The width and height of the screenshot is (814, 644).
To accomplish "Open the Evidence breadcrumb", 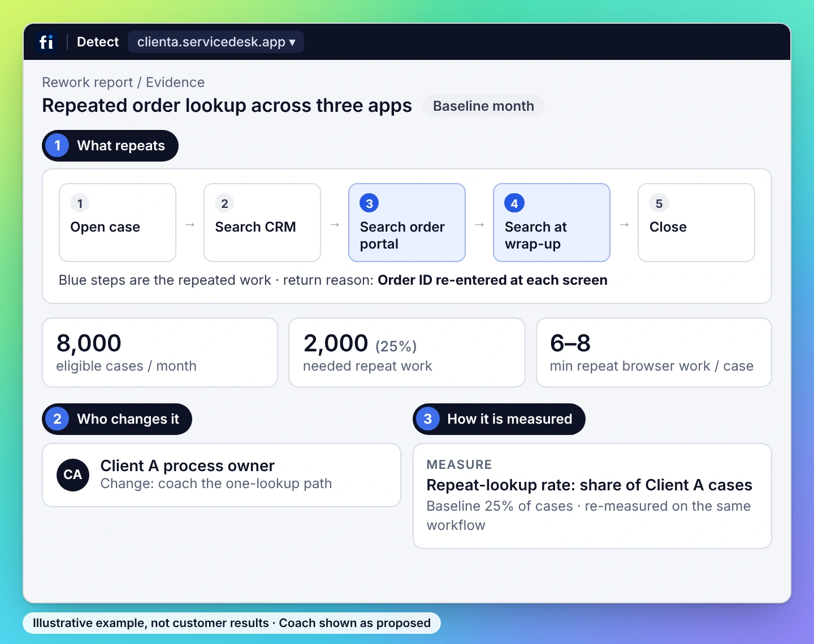I will [175, 82].
